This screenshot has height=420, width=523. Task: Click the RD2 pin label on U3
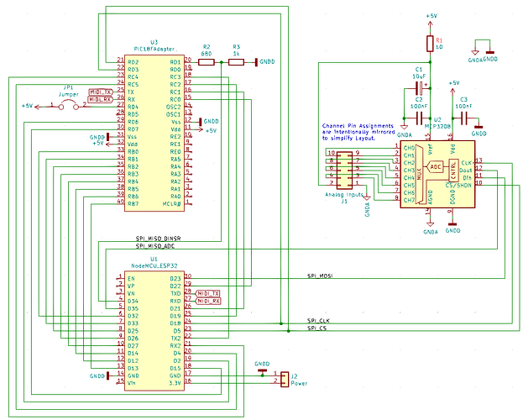(133, 62)
